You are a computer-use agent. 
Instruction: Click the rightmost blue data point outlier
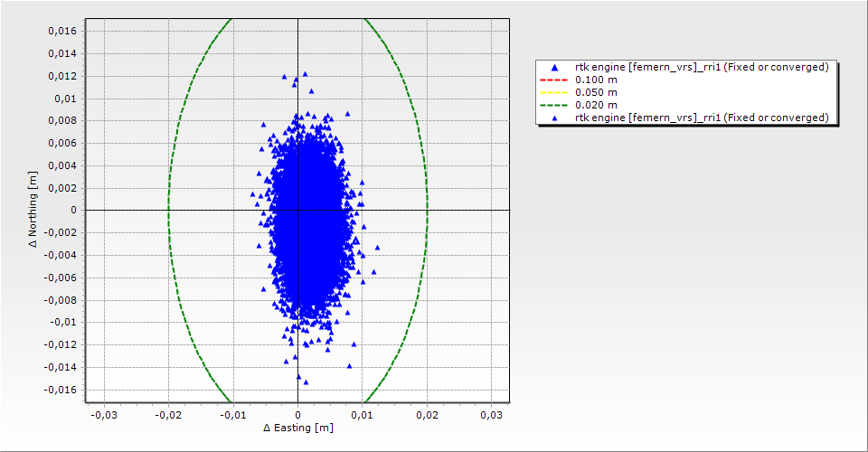coord(377,247)
